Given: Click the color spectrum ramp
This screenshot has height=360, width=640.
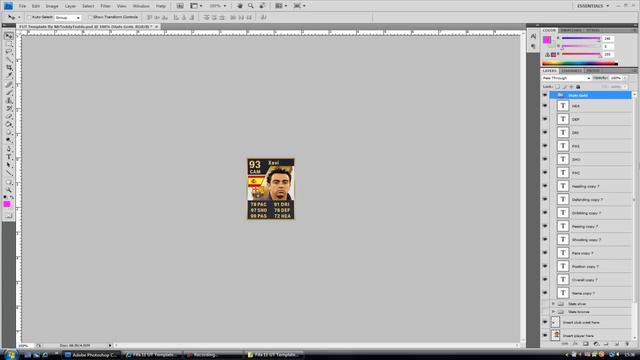Looking at the screenshot, I should (x=580, y=63).
